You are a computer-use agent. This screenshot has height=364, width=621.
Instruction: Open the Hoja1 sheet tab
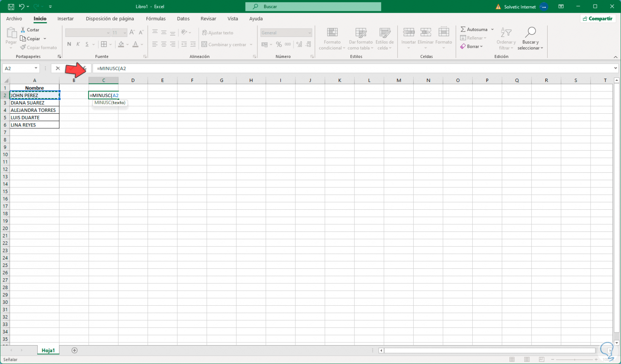click(48, 350)
